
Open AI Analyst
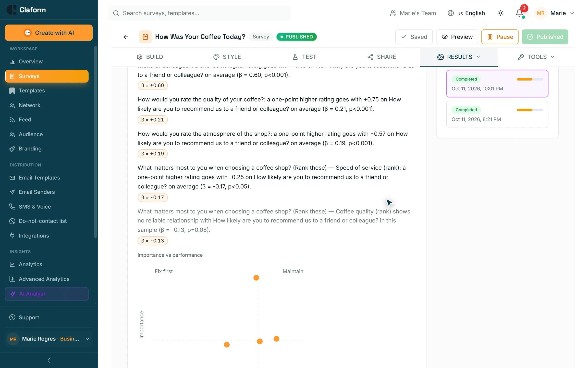tap(47, 294)
